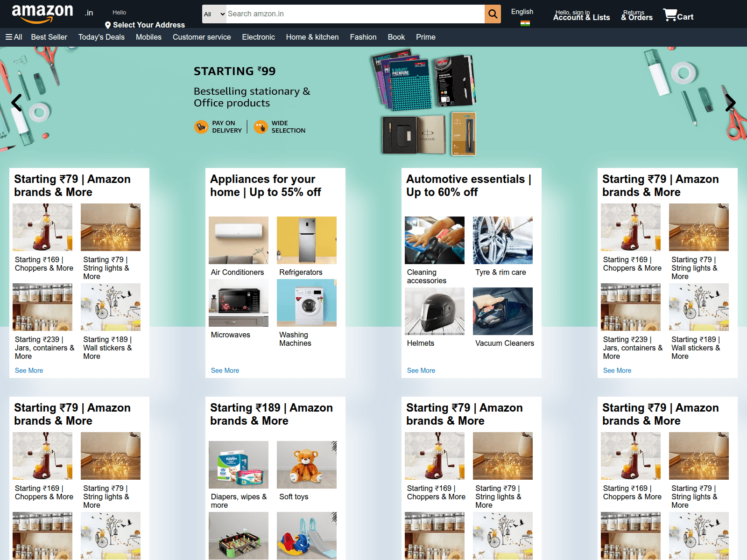747x560 pixels.
Task: Click the Microwaves product image
Action: 239,303
